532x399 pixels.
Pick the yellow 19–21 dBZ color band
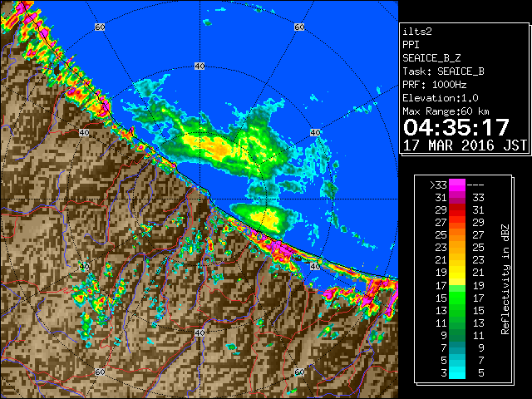pyautogui.click(x=457, y=273)
